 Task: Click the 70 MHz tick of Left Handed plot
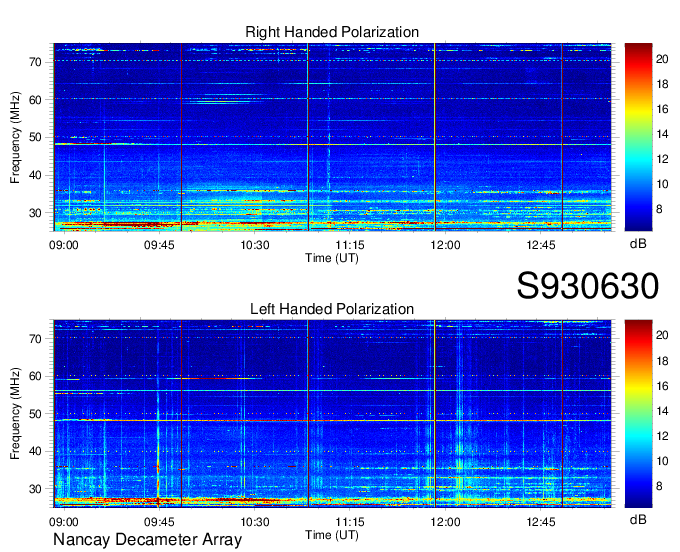click(x=36, y=339)
